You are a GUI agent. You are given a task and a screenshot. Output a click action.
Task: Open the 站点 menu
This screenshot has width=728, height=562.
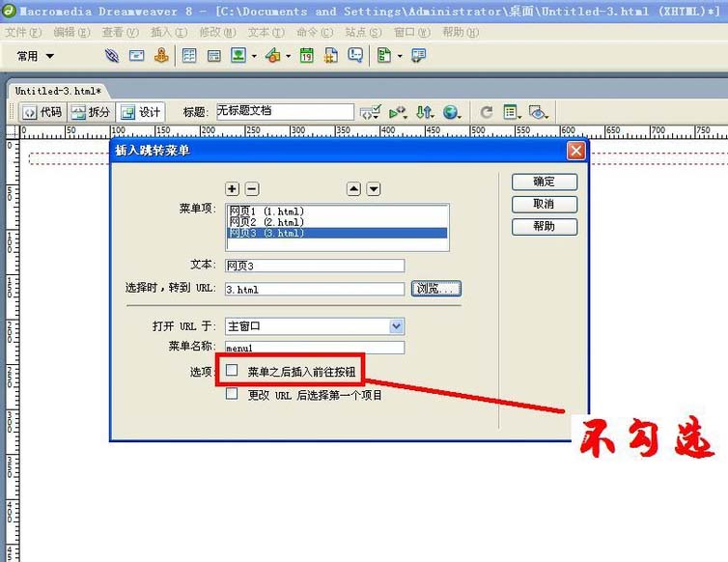coord(364,32)
